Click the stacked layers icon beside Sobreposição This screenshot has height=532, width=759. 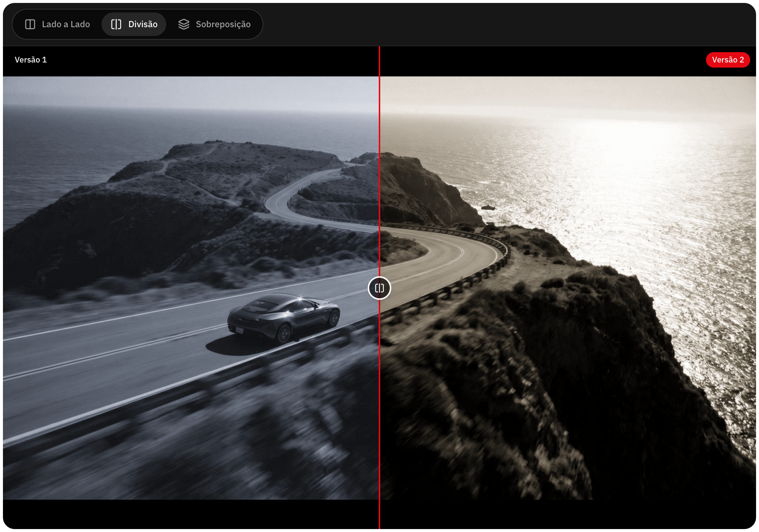pos(184,24)
